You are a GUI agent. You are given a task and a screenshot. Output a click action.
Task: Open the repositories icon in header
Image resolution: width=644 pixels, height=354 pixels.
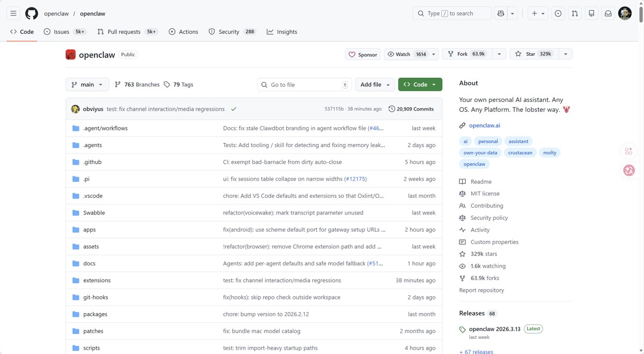tap(591, 13)
